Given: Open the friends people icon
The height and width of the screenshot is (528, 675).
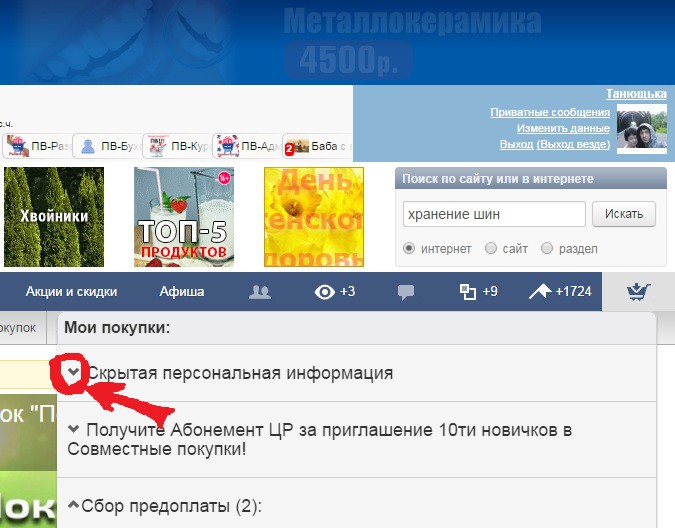Looking at the screenshot, I should point(260,292).
